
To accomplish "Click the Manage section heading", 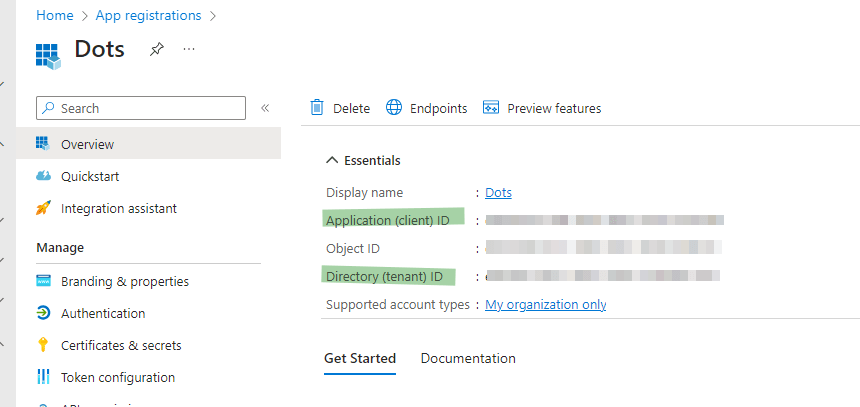I will [x=60, y=247].
